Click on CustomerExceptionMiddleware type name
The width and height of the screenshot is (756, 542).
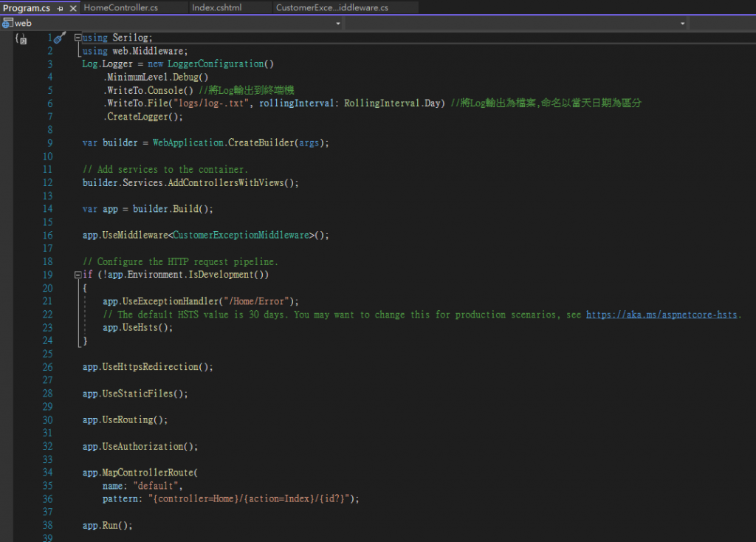click(241, 236)
